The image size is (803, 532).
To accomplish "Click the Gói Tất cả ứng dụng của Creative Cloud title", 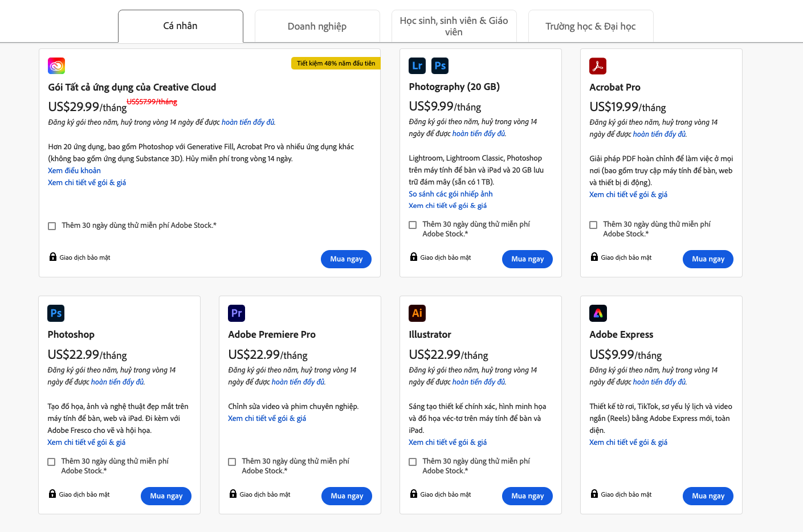I will pyautogui.click(x=132, y=87).
